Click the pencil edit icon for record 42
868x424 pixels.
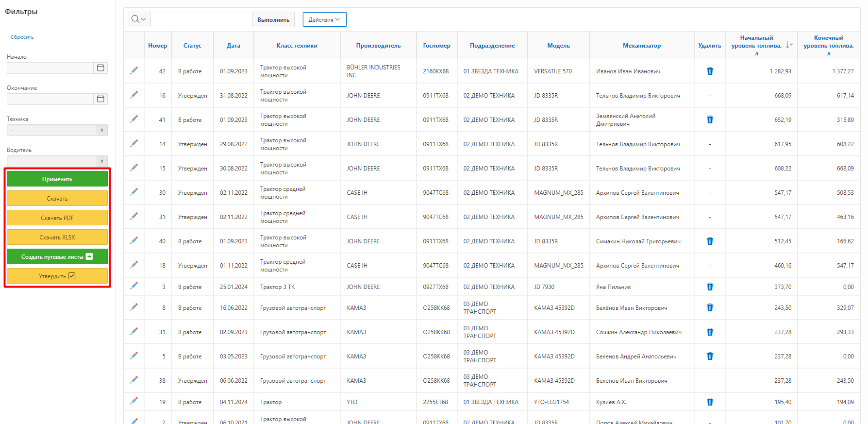[x=134, y=71]
